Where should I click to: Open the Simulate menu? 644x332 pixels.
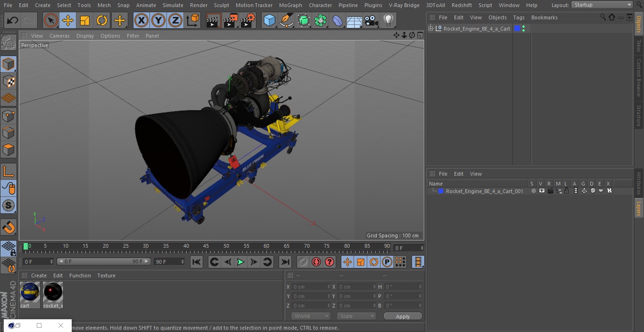point(173,5)
